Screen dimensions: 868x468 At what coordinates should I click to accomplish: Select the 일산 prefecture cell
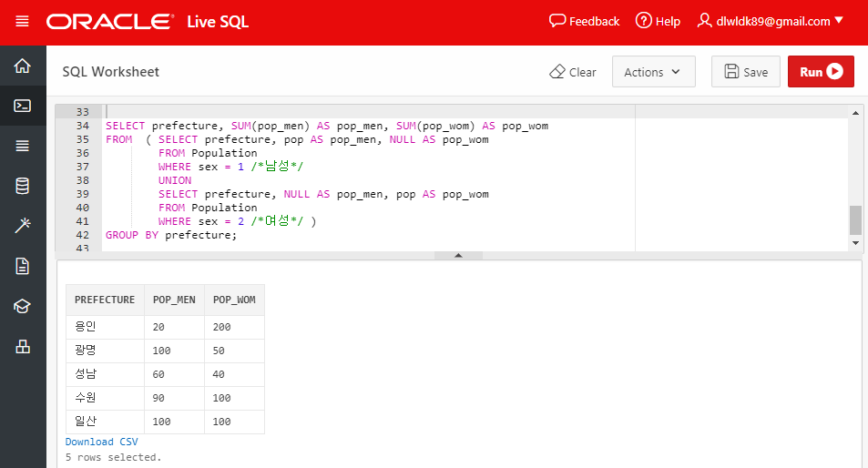[x=105, y=422]
